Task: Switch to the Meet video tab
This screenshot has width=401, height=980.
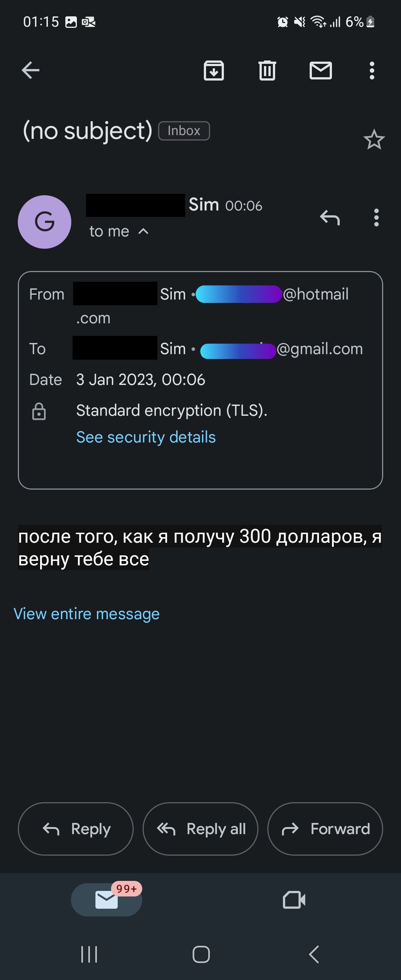Action: click(x=294, y=899)
